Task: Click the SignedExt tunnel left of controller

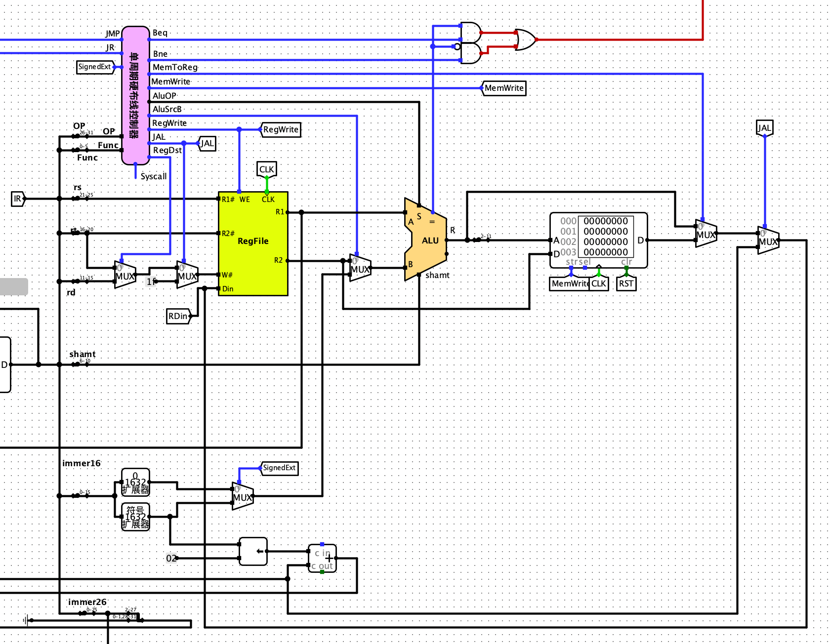Action: tap(95, 67)
